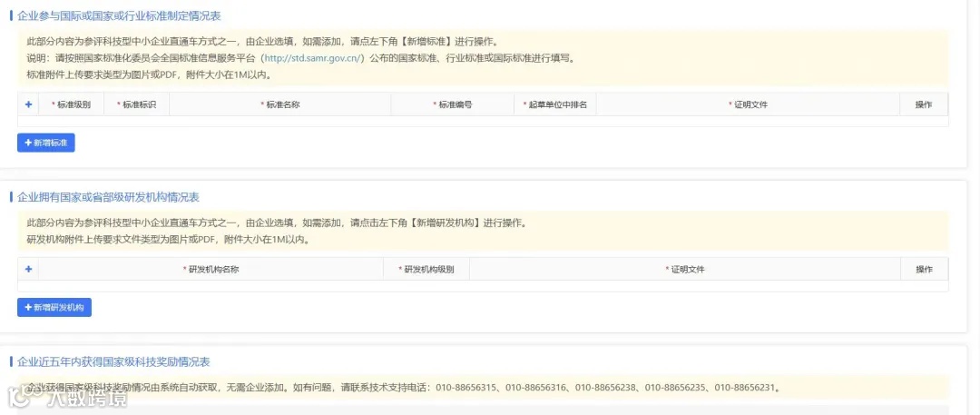980x415 pixels.
Task: Select the 起草单位中排名 column header
Action: (555, 104)
